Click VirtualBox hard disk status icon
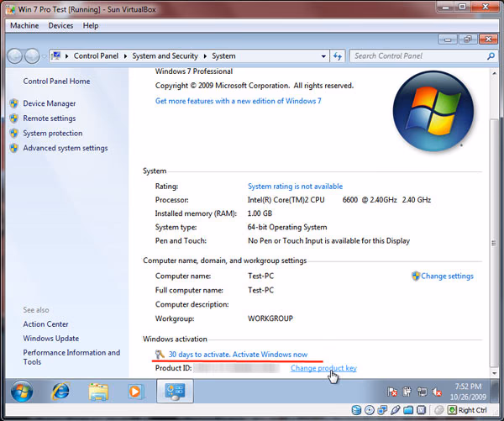The width and height of the screenshot is (504, 421). click(356, 410)
